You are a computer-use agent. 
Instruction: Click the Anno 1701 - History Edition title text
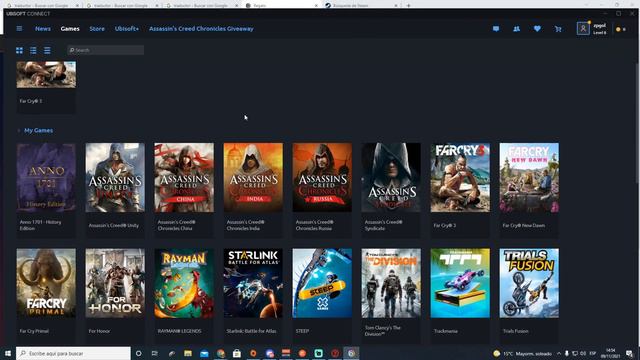click(40, 225)
